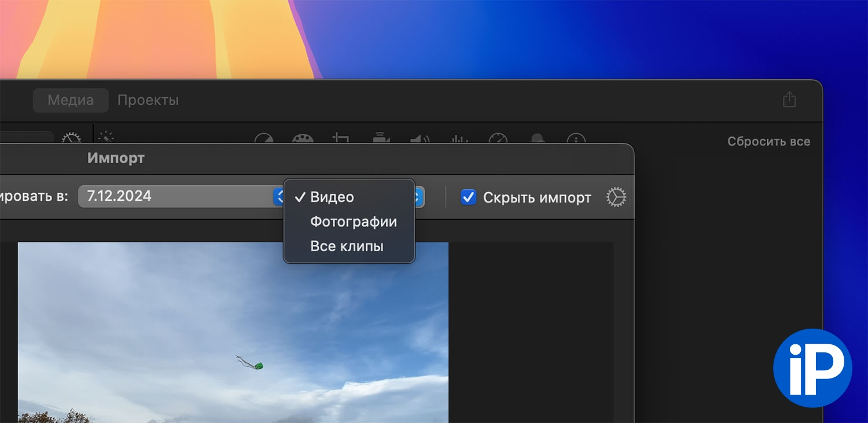The image size is (868, 423).
Task: Open the Noise Reduction equalizer tool
Action: pyautogui.click(x=458, y=139)
